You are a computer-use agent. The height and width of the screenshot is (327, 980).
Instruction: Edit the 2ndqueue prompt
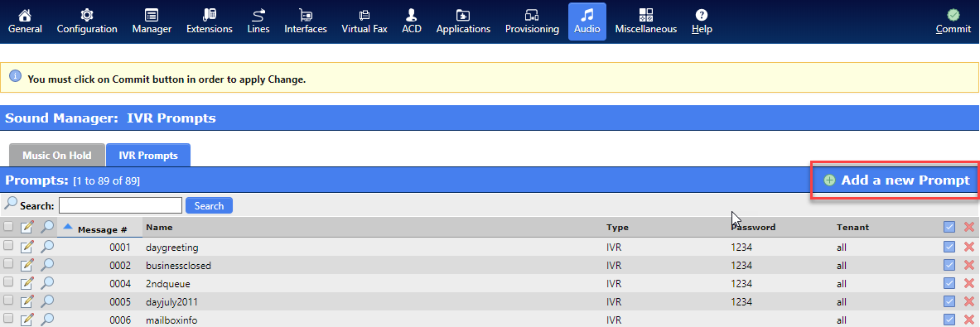(x=27, y=283)
